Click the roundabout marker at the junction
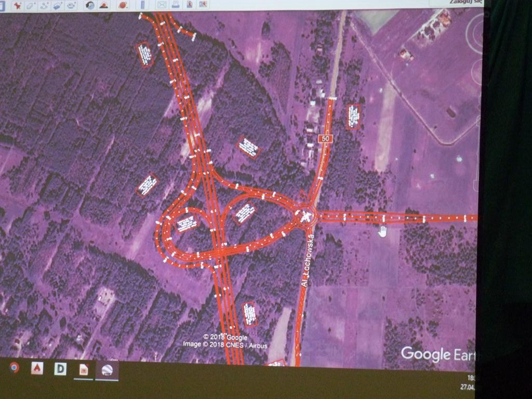Image resolution: width=532 pixels, height=399 pixels. (307, 216)
